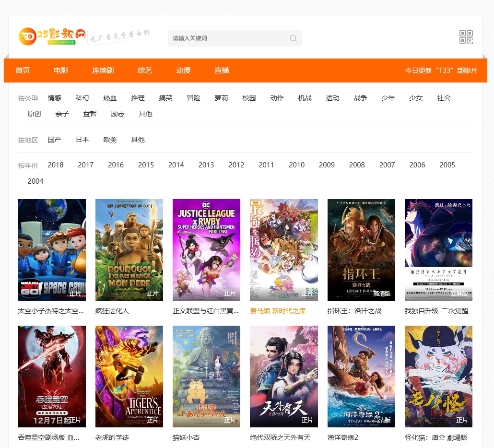Open the 我独自升级 poster thumbnail

point(438,250)
